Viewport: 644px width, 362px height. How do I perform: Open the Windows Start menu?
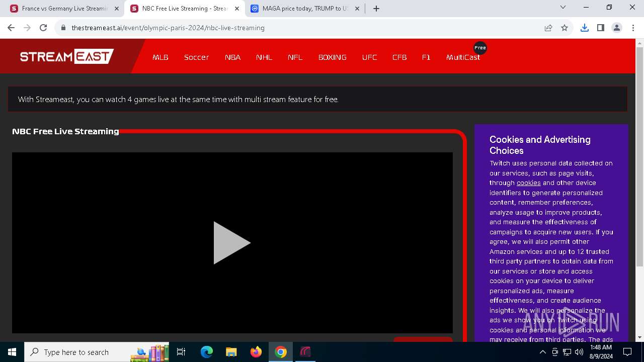click(x=12, y=352)
